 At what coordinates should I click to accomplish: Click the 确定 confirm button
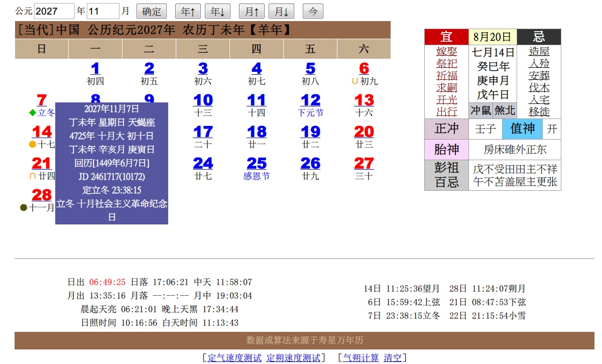coord(151,11)
